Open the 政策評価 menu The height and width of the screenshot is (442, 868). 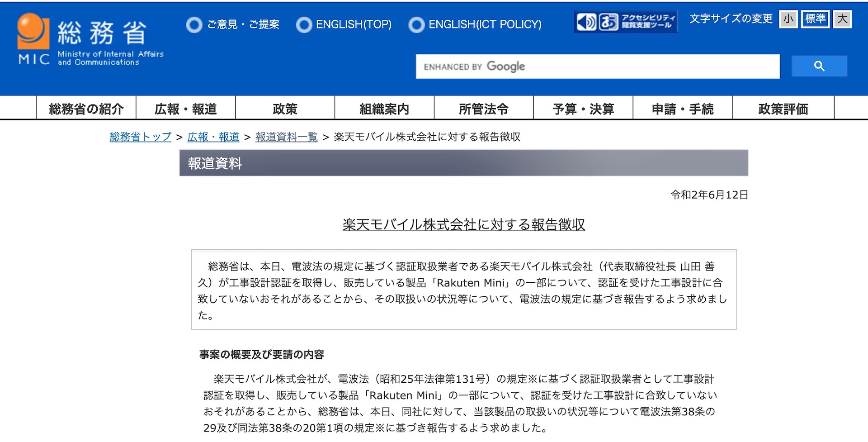783,109
